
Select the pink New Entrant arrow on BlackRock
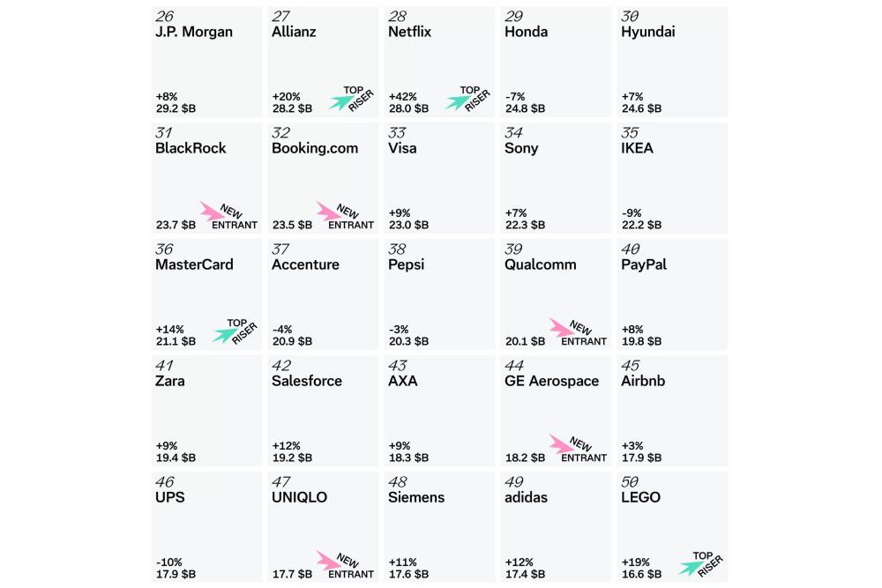click(212, 211)
